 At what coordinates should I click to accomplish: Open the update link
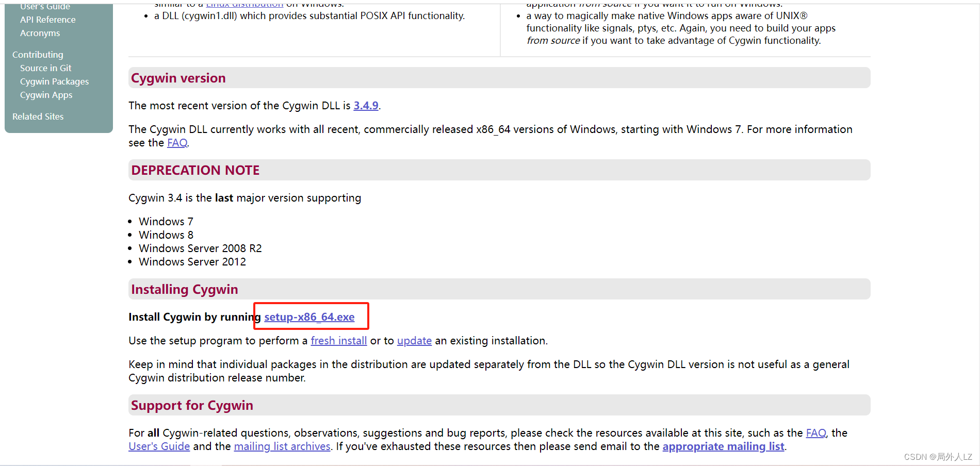click(x=414, y=341)
